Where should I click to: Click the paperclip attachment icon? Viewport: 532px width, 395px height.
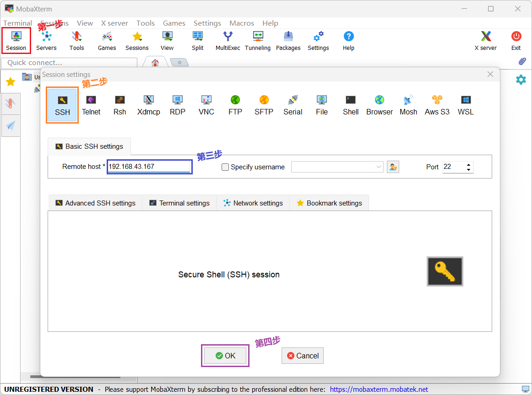tap(522, 61)
